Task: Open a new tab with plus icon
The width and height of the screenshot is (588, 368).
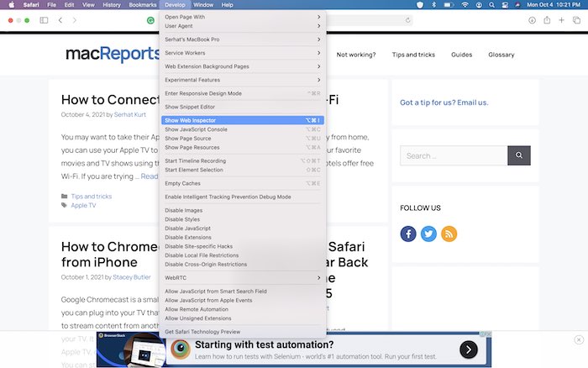Action: [561, 20]
